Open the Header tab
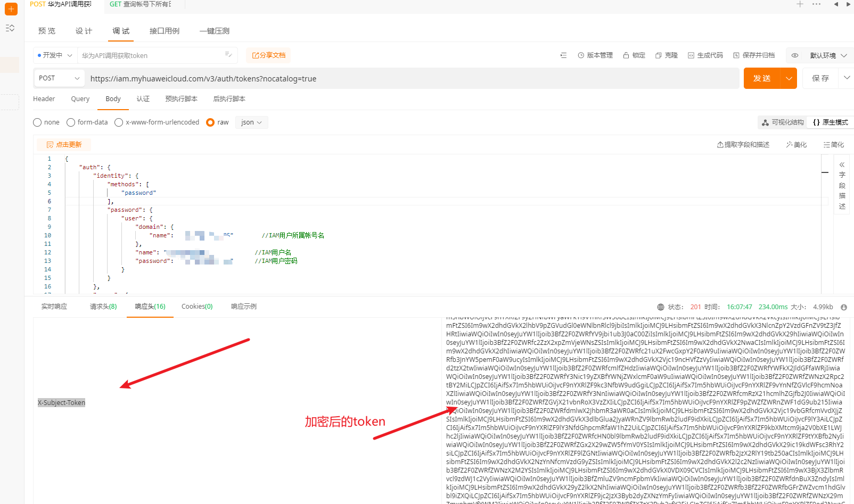 tap(44, 99)
